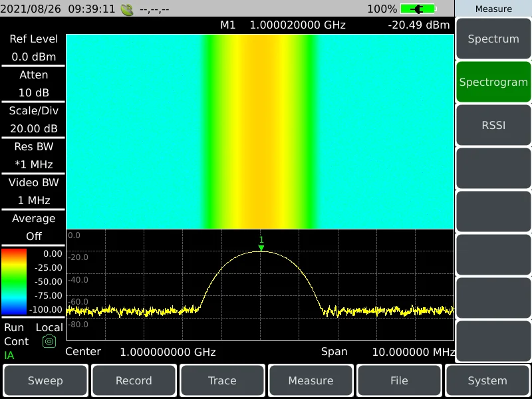Click the M1 marker triangle on the trace

[261, 247]
